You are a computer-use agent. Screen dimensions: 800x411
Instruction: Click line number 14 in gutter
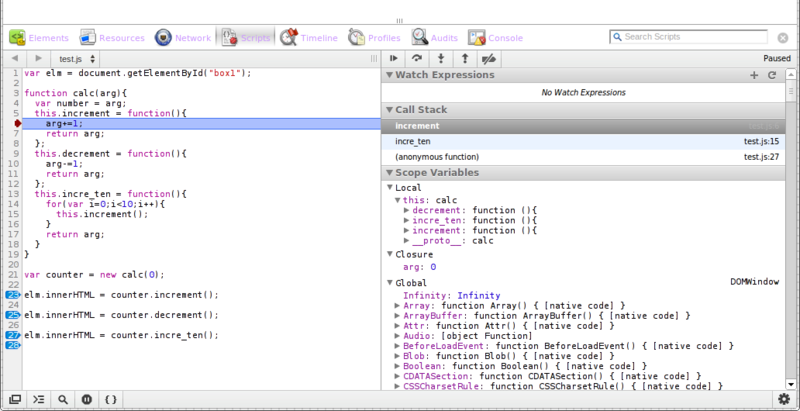coord(14,204)
